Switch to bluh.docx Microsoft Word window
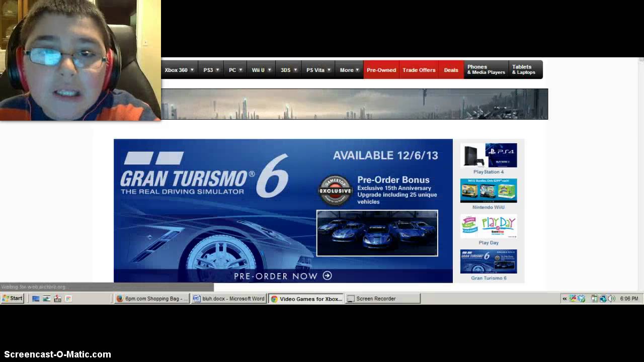The width and height of the screenshot is (644, 362). click(x=229, y=299)
